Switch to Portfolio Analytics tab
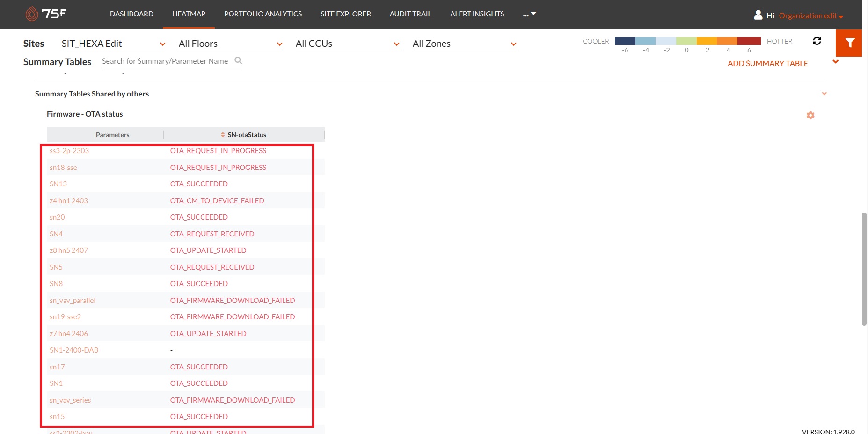This screenshot has width=868, height=434. (x=263, y=14)
